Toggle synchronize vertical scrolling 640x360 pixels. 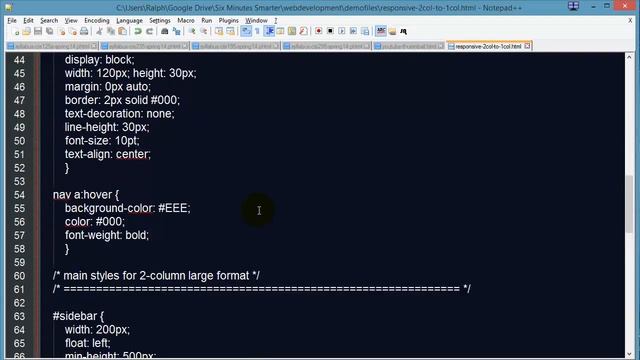[x=219, y=31]
